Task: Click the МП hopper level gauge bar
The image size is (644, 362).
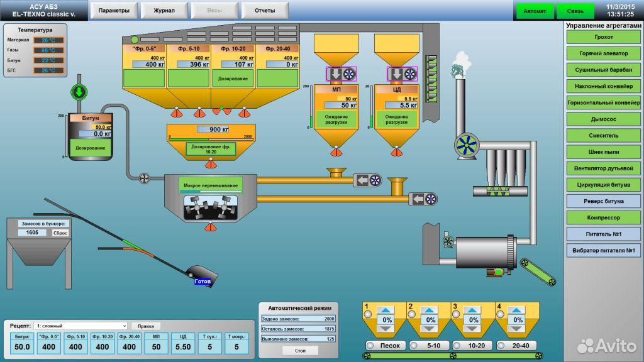Action: [x=311, y=120]
